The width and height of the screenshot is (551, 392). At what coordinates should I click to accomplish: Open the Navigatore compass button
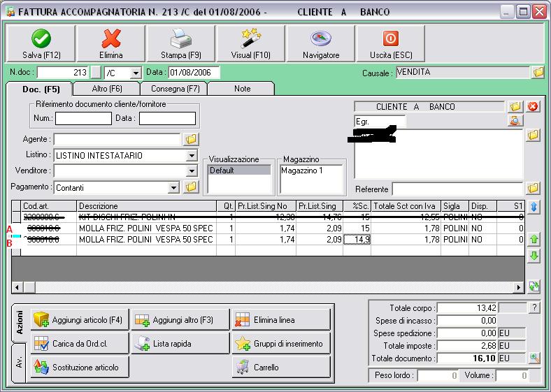[x=320, y=43]
